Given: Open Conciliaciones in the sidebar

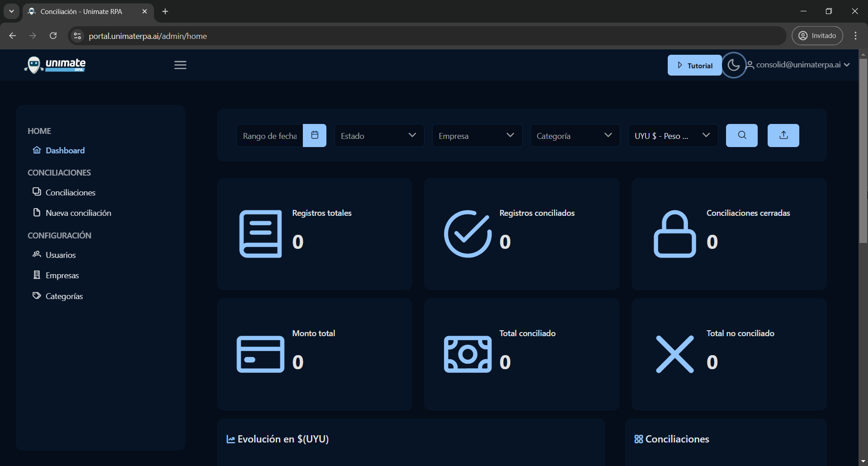Looking at the screenshot, I should 64,192.
